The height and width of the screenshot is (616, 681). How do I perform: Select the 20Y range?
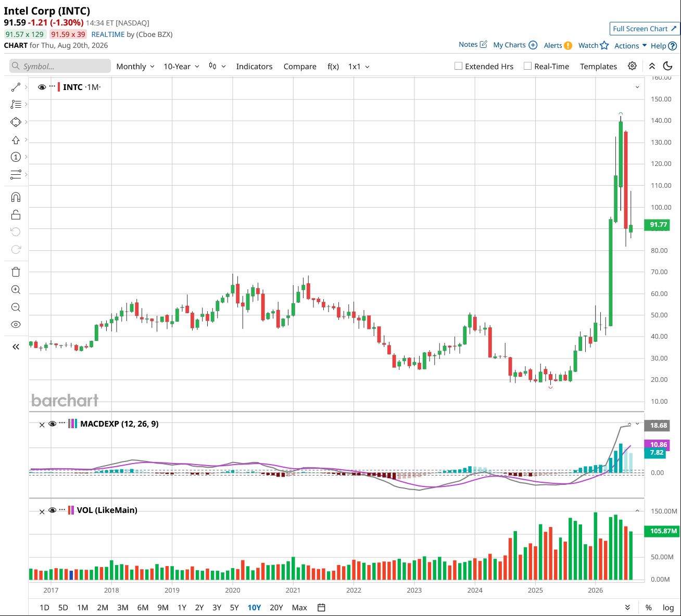pyautogui.click(x=276, y=607)
